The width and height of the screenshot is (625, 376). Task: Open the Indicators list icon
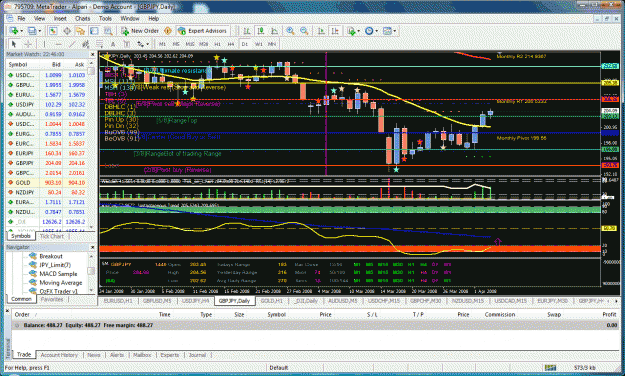pyautogui.click(x=351, y=31)
